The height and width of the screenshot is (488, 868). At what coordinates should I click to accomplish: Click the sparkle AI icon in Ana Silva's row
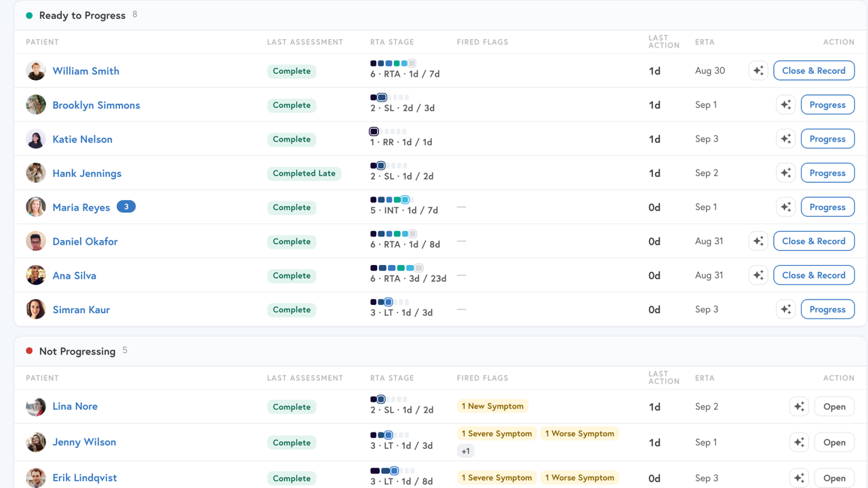point(758,275)
